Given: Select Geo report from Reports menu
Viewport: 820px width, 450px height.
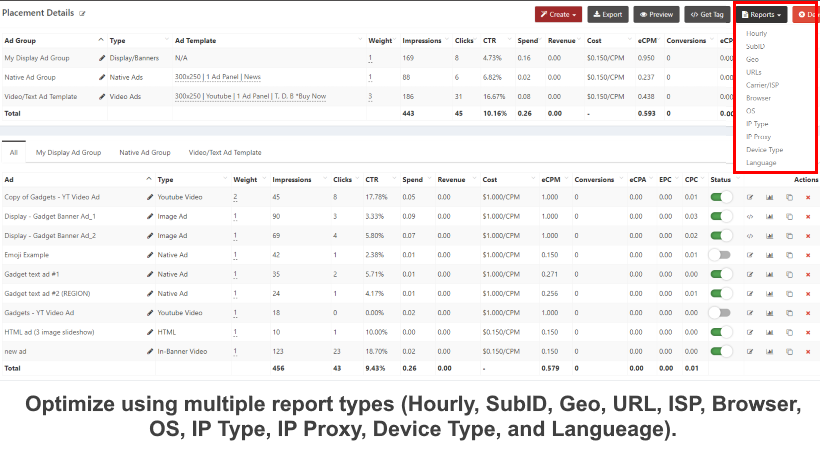Looking at the screenshot, I should (752, 60).
